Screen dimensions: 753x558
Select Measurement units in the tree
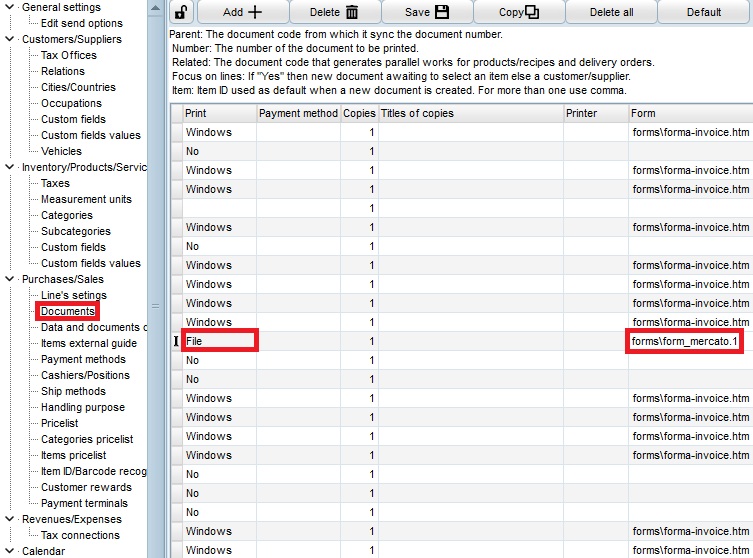tap(86, 200)
